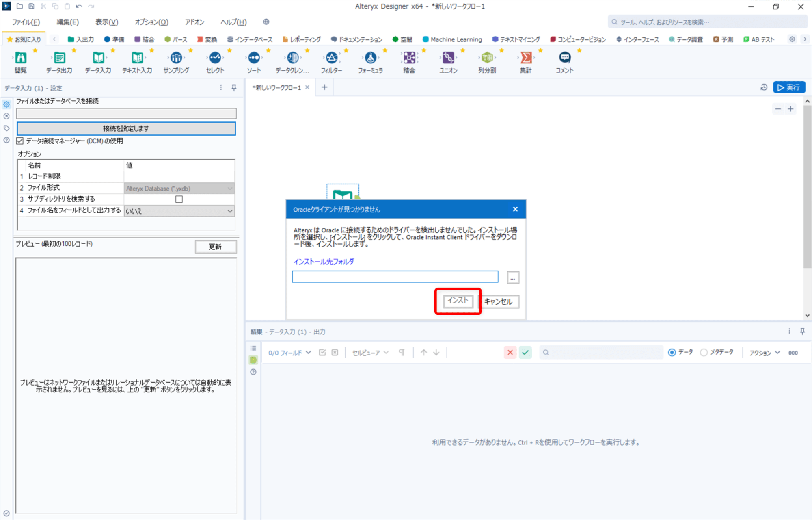Image resolution: width=812 pixels, height=520 pixels.
Task: Click the 更新 preview button
Action: point(216,247)
